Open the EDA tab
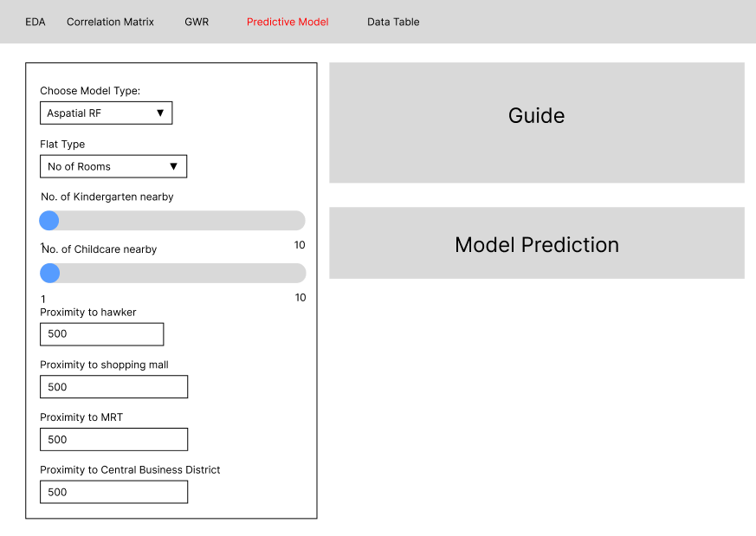 35,22
